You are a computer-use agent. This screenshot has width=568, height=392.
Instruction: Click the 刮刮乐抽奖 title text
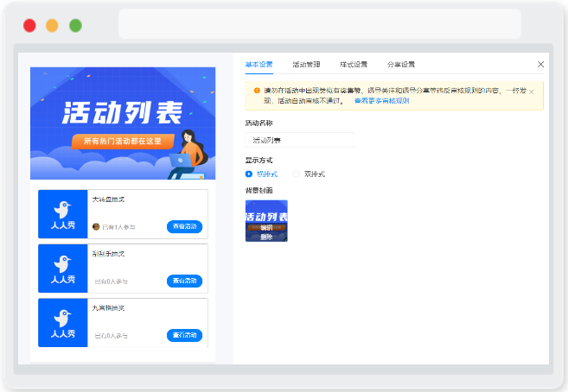[x=108, y=254]
